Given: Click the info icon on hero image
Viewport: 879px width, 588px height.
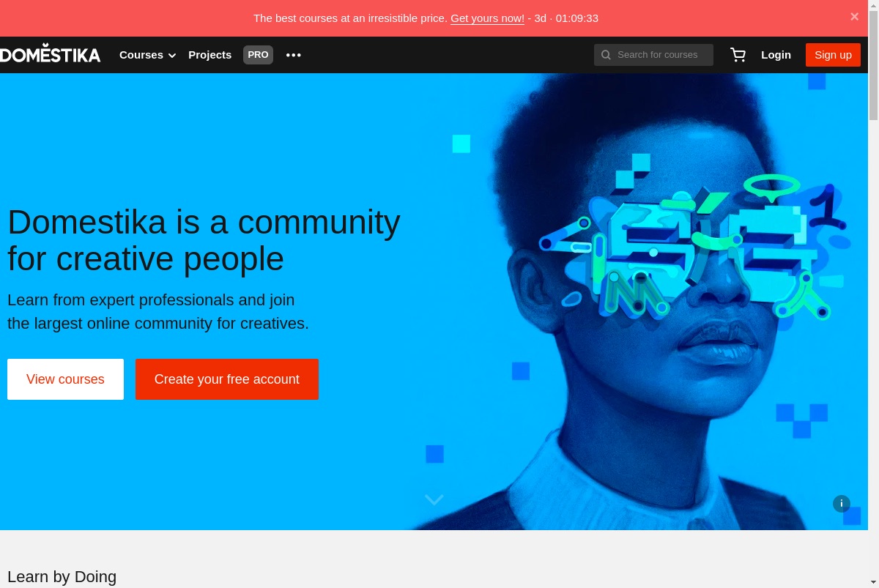Looking at the screenshot, I should coord(842,503).
